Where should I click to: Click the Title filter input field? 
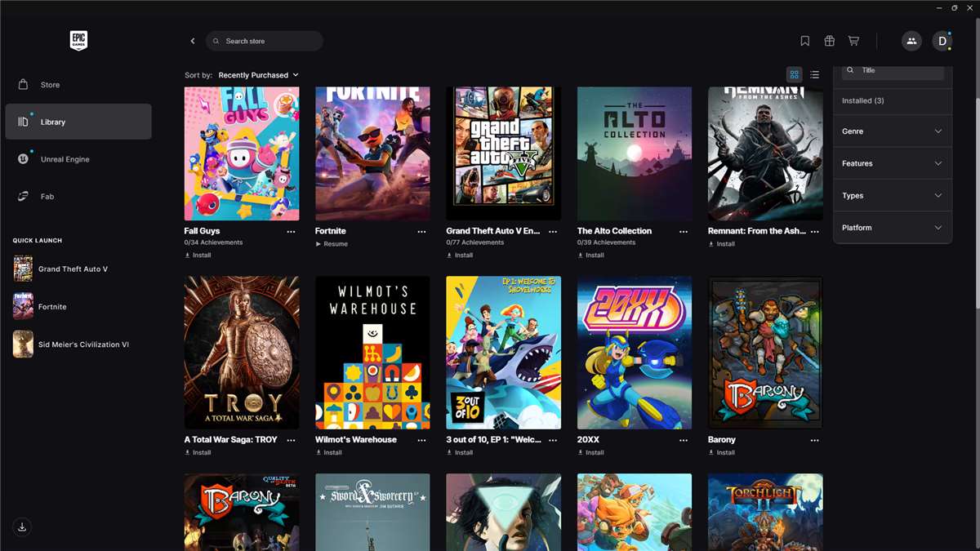893,71
